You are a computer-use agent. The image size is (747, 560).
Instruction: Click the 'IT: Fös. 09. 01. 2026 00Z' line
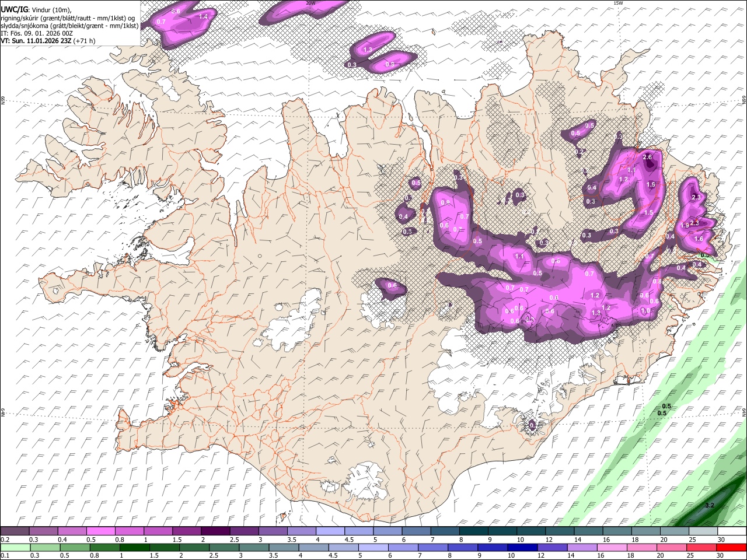click(x=37, y=33)
